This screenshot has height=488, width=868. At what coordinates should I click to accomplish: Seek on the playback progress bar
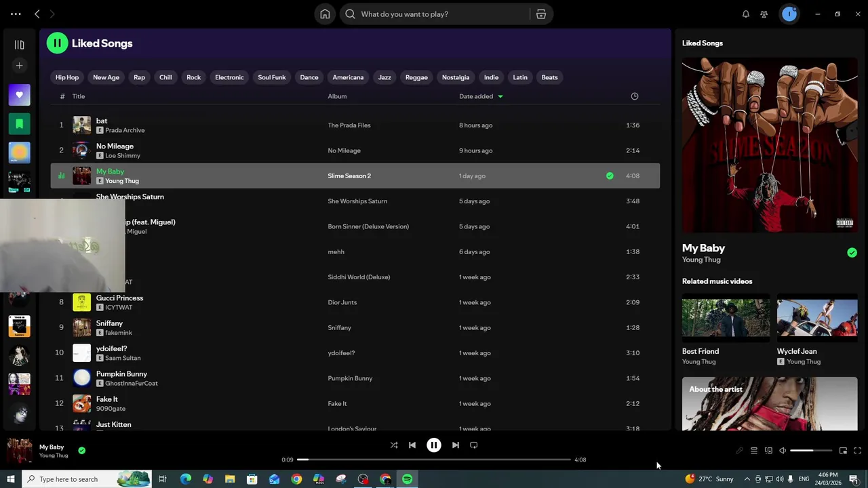pos(434,460)
